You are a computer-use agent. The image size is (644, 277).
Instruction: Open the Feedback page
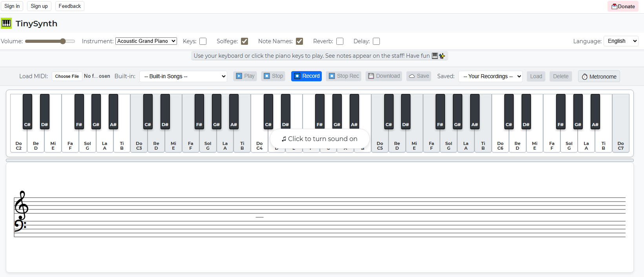[x=69, y=6]
